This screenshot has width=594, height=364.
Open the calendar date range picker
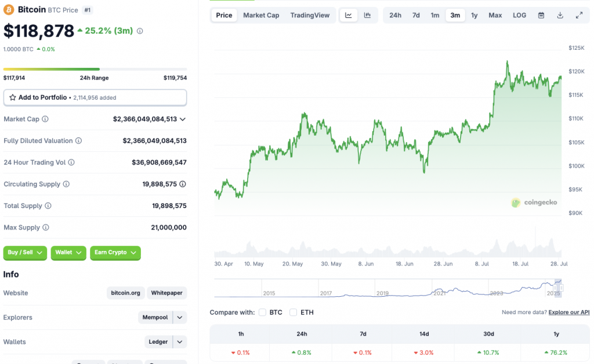pyautogui.click(x=541, y=15)
